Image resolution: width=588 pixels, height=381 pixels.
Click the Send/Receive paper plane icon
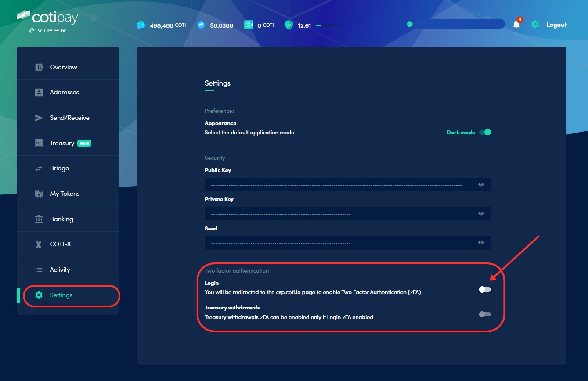(39, 118)
